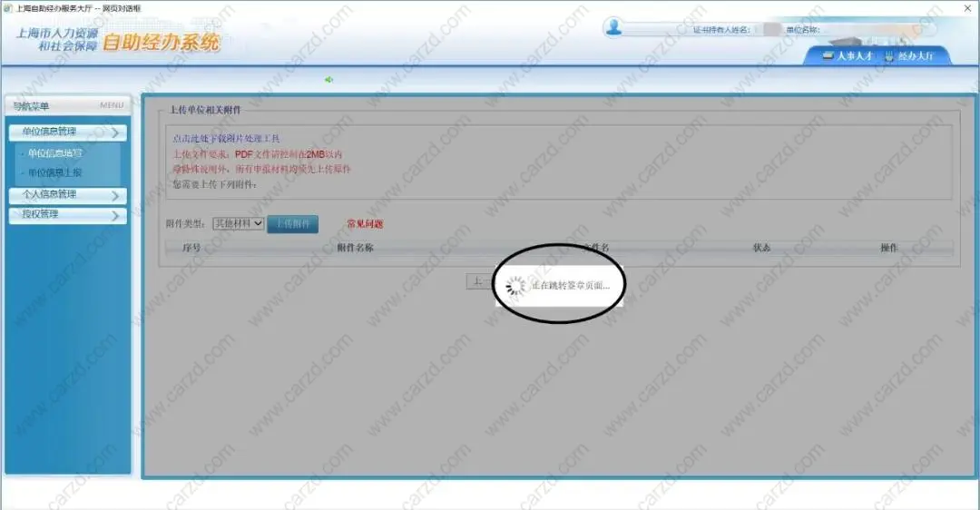The height and width of the screenshot is (510, 980).
Task: Open the 附件类型 dropdown (其他材料)
Action: click(238, 223)
